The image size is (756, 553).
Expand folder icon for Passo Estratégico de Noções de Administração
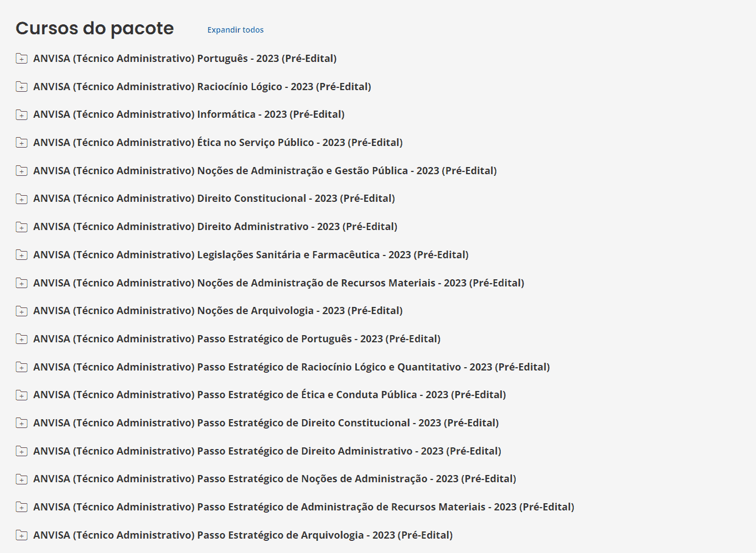(x=22, y=479)
